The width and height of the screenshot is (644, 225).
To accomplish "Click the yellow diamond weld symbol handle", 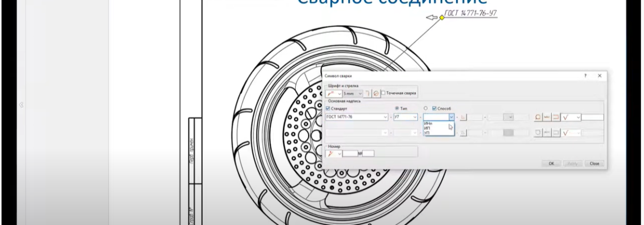I will (x=441, y=19).
